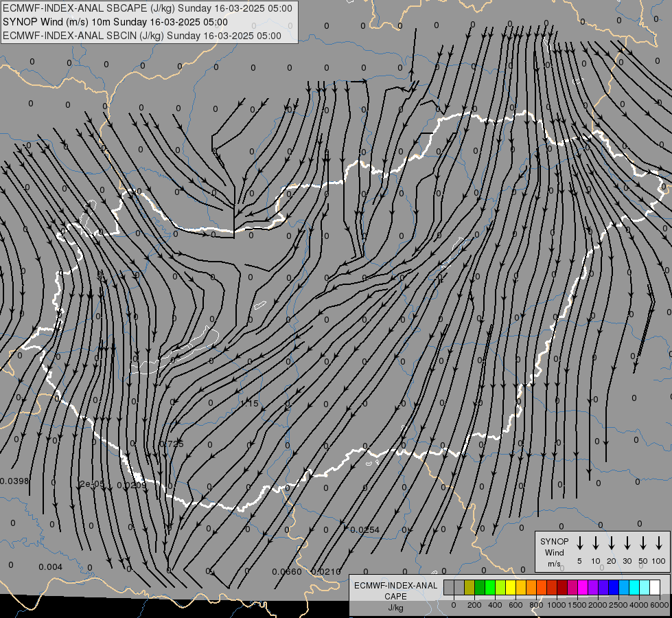Click the ECMWF-INDEX-ANAL SBCIN title line
This screenshot has width=672, height=618.
coord(142,36)
